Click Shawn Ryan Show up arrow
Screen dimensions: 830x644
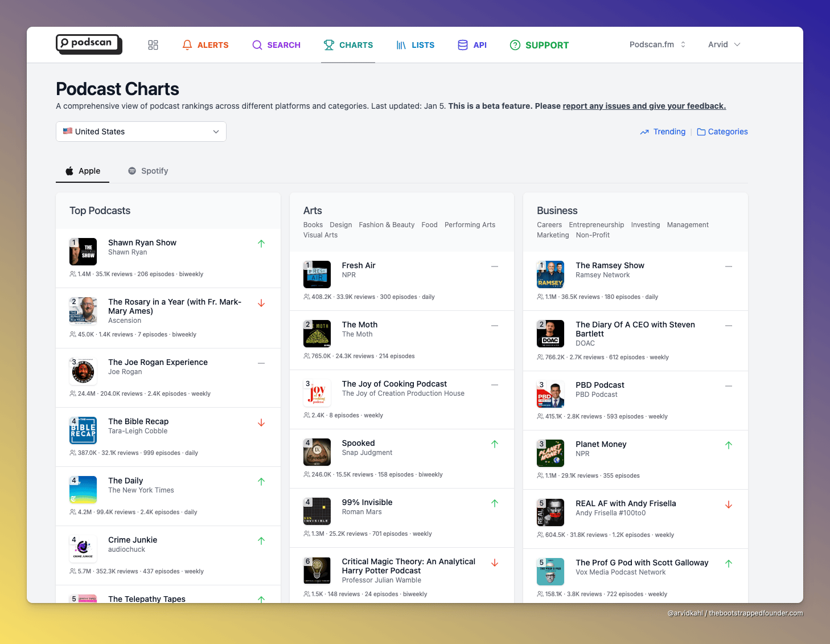click(261, 244)
